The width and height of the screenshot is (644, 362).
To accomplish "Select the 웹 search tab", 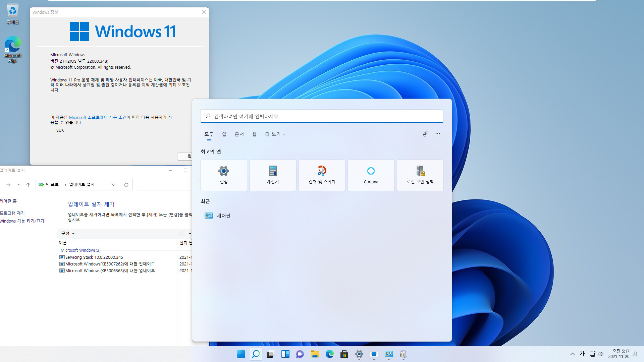I will coord(254,134).
